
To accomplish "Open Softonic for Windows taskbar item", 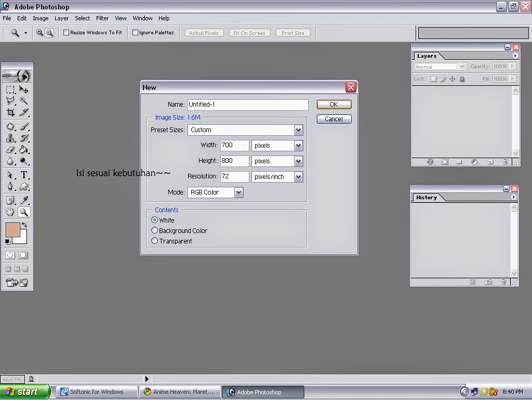I will pos(97,392).
